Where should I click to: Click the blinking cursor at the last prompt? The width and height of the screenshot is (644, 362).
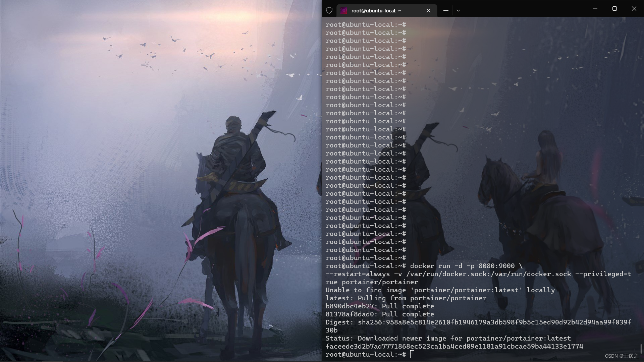pyautogui.click(x=412, y=354)
